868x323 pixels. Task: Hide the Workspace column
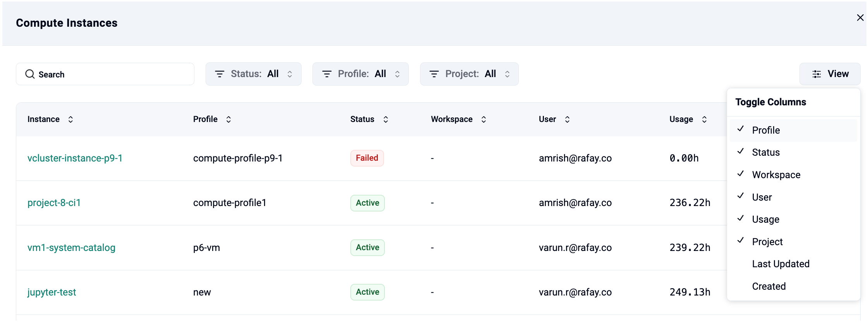click(776, 175)
